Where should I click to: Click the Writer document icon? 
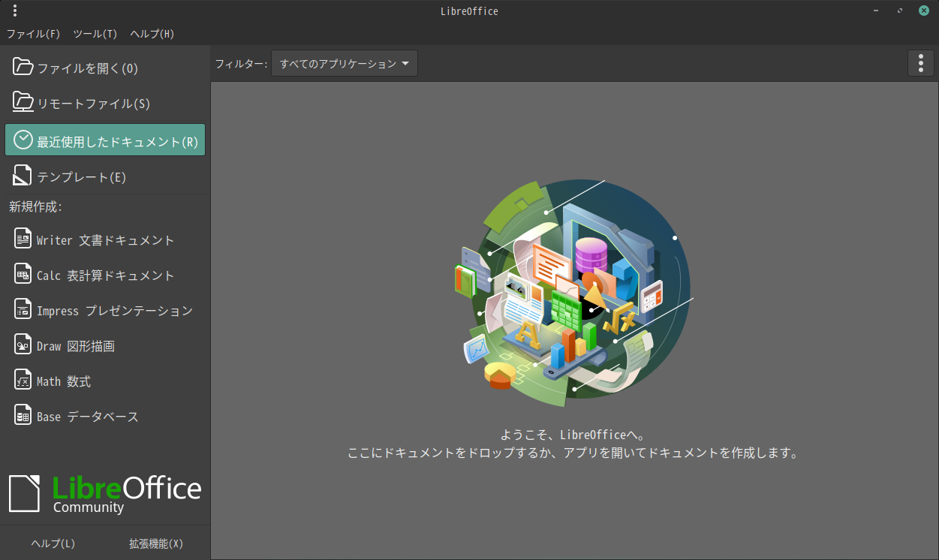tap(23, 239)
